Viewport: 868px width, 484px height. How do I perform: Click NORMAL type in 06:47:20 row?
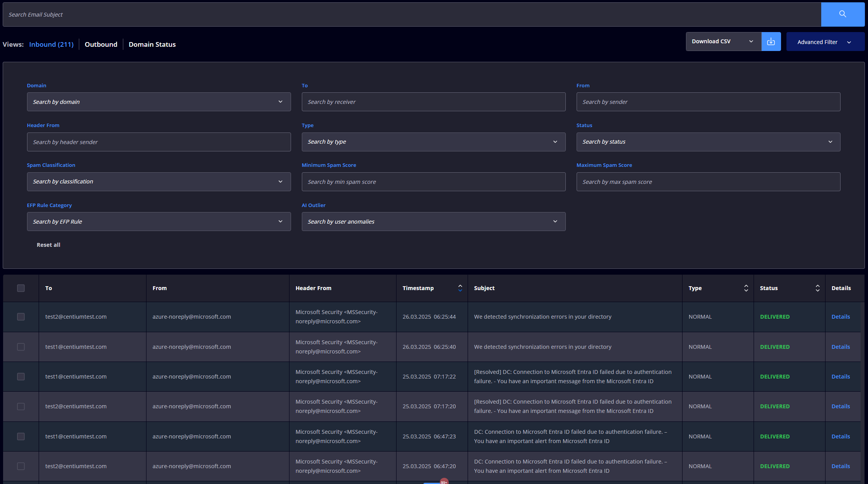[x=700, y=466]
